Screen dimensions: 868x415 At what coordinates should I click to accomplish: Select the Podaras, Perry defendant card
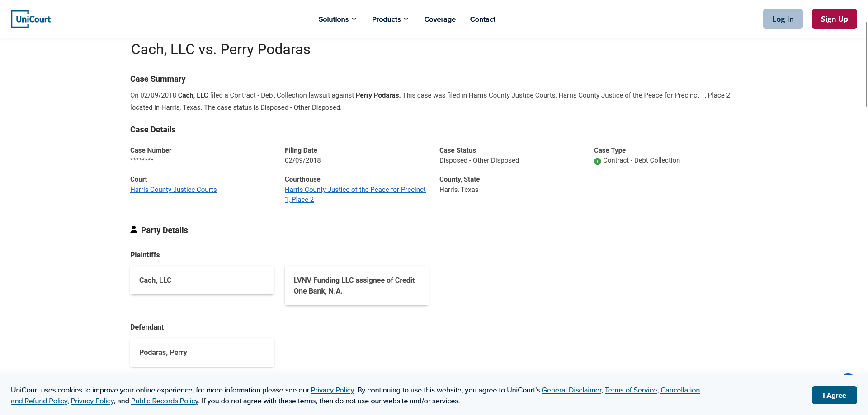[202, 352]
